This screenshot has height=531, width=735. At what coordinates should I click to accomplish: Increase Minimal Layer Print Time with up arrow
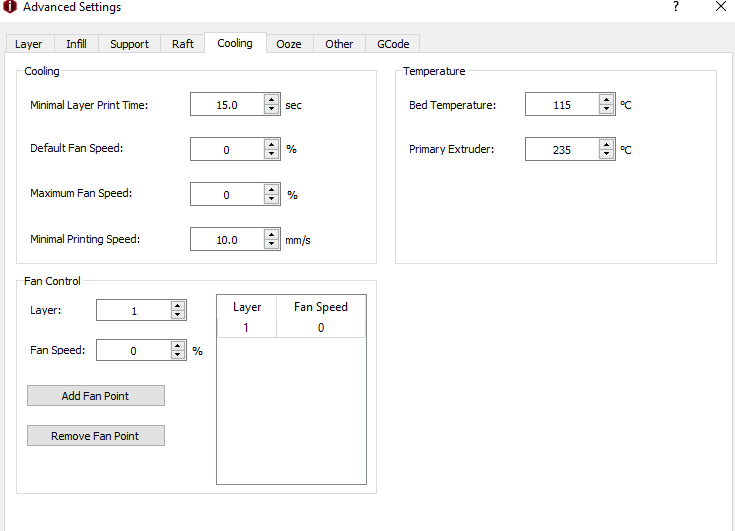pyautogui.click(x=271, y=100)
